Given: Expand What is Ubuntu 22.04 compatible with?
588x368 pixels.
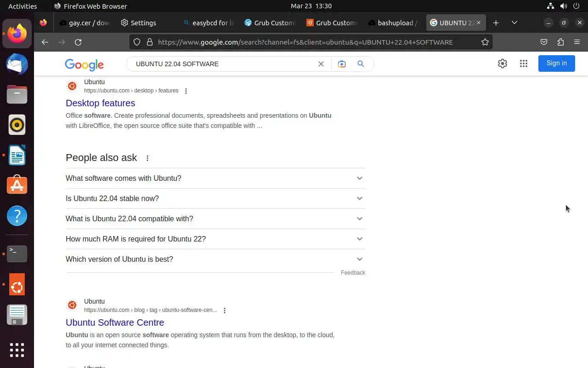Looking at the screenshot, I should point(215,218).
